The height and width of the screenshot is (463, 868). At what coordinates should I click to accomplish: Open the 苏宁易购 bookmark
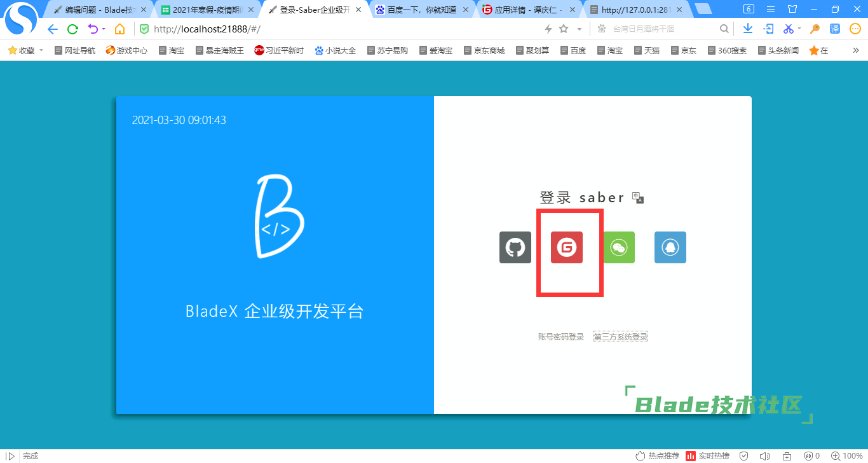coord(388,50)
